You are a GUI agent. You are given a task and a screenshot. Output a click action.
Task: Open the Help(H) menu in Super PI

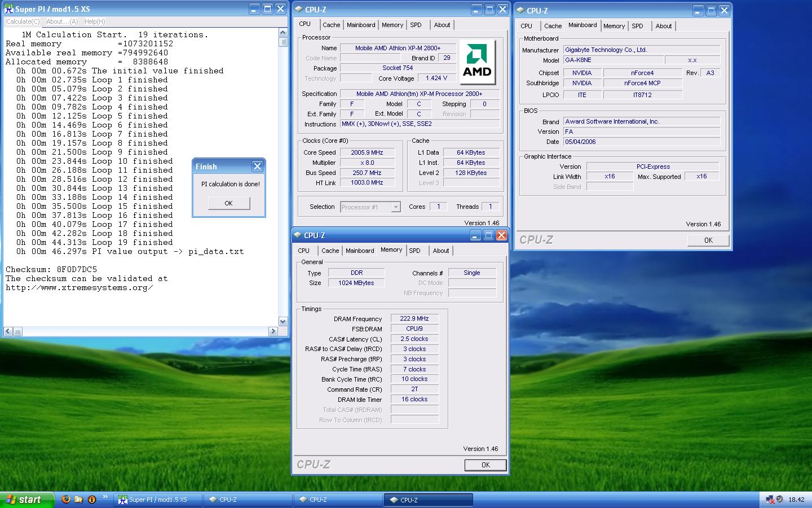click(x=95, y=21)
